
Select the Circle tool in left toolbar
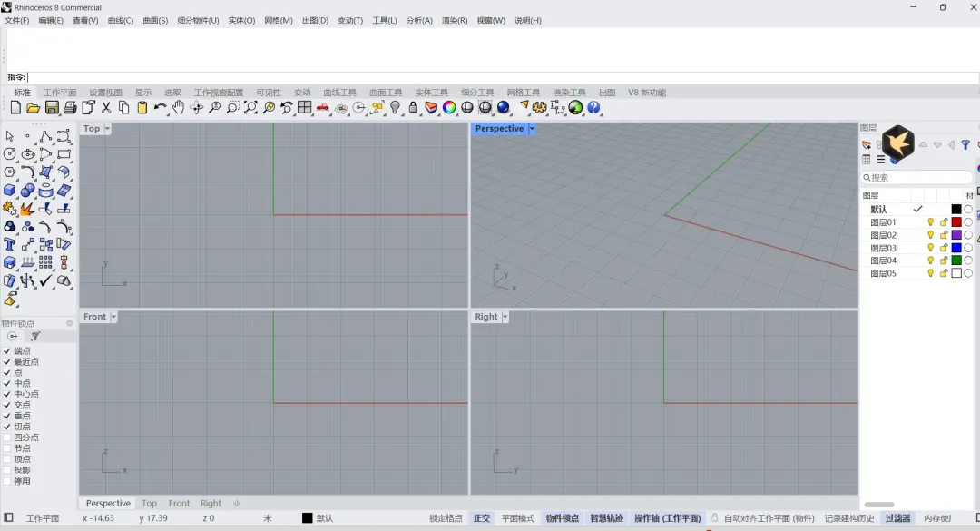pos(9,154)
